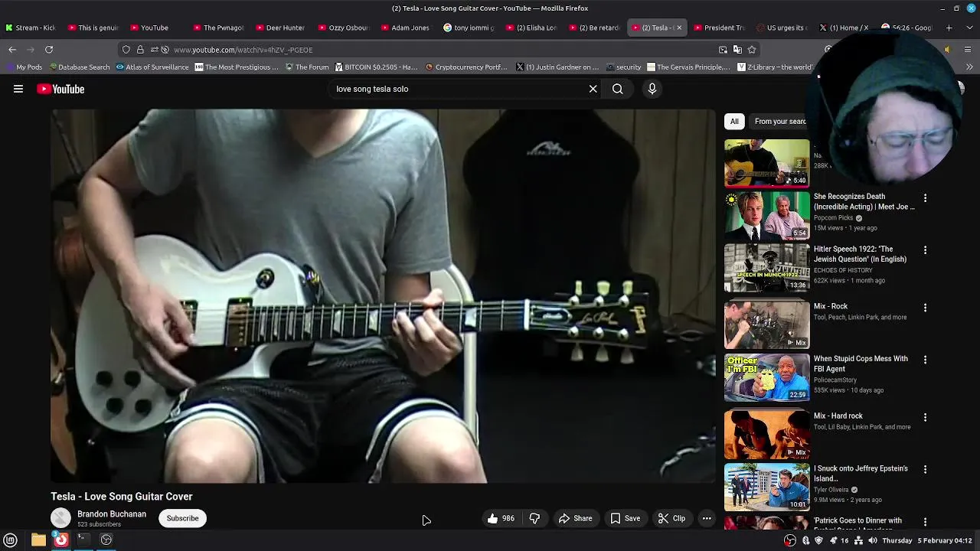Click the main video player area
Screen dimensions: 980x551
point(383,296)
